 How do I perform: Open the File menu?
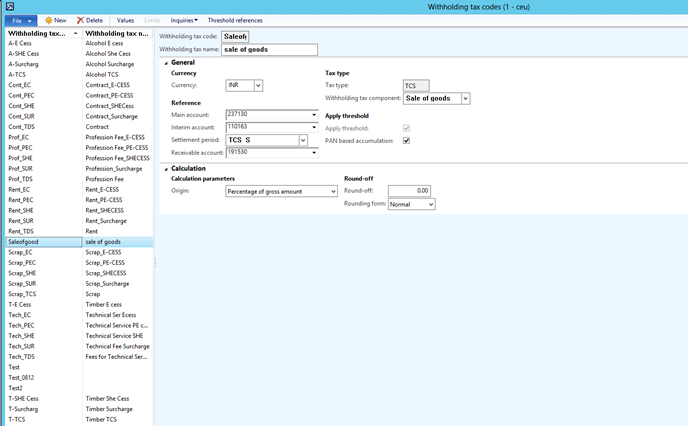21,21
